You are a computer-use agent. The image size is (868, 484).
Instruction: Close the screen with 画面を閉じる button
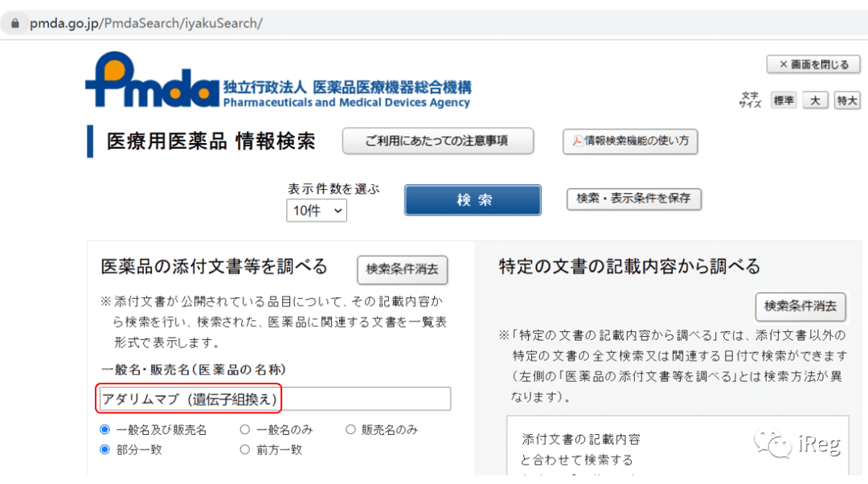pos(813,64)
